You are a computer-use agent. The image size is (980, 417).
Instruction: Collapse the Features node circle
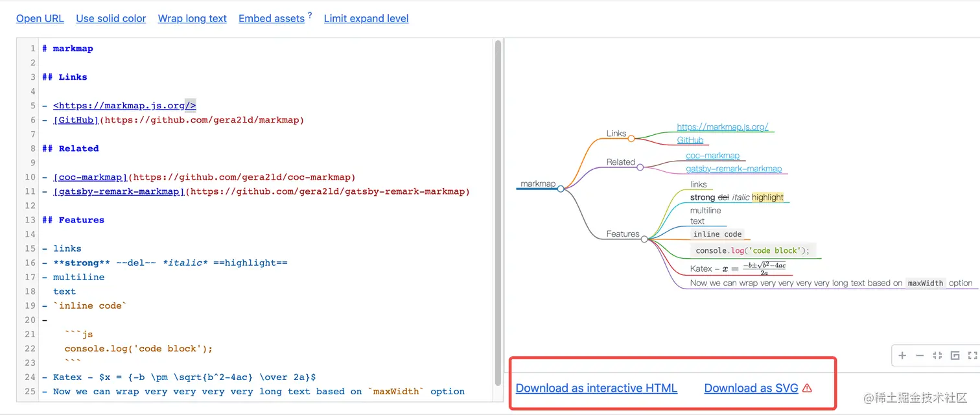[x=644, y=239]
